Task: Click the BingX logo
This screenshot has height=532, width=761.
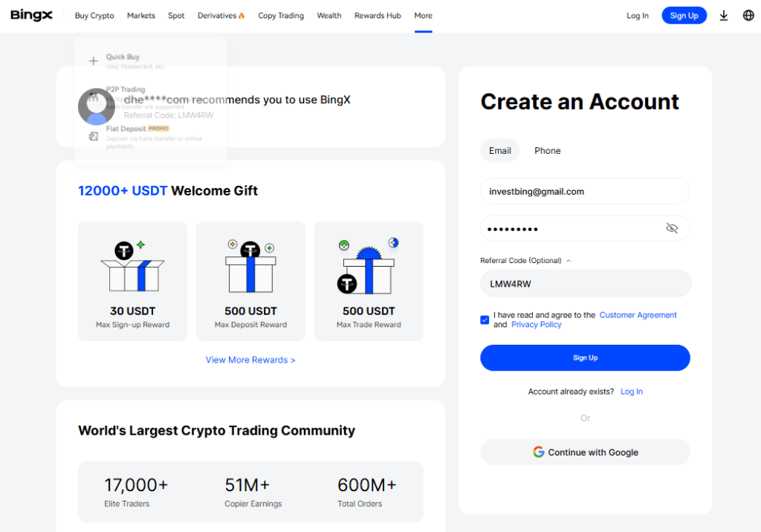Action: point(31,15)
